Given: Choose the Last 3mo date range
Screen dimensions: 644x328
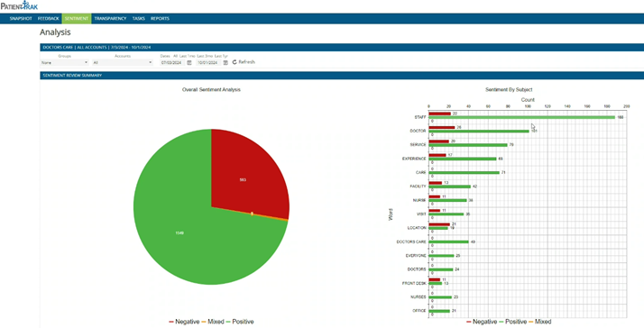Looking at the screenshot, I should click(x=205, y=56).
